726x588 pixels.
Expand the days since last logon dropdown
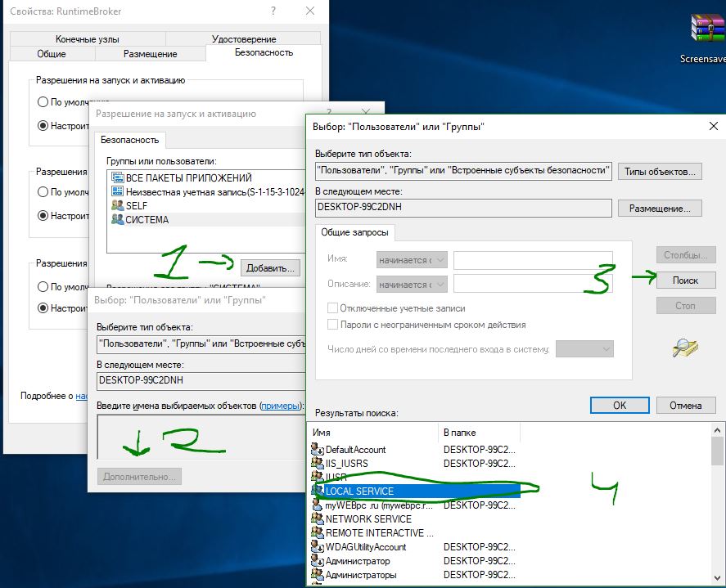click(584, 349)
